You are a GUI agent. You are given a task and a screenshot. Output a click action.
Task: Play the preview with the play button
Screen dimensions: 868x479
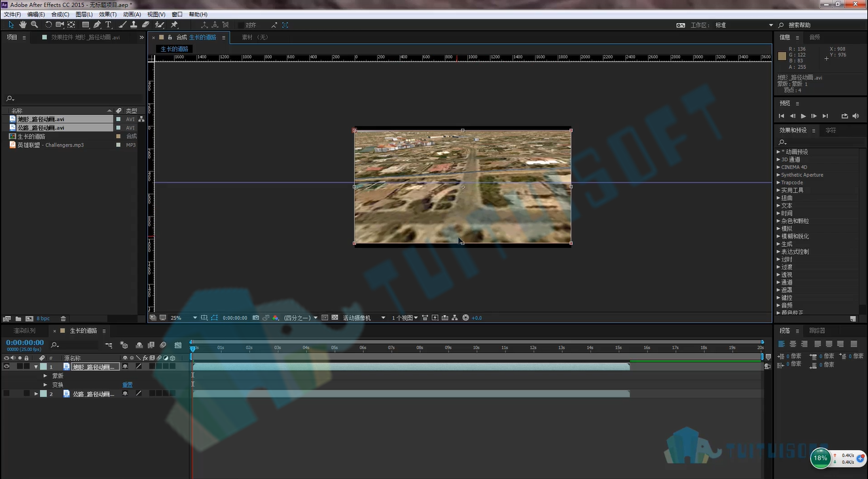tap(803, 116)
